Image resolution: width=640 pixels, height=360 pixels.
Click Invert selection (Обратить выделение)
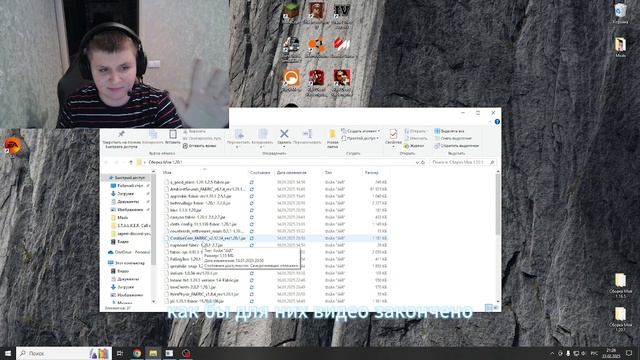click(457, 146)
